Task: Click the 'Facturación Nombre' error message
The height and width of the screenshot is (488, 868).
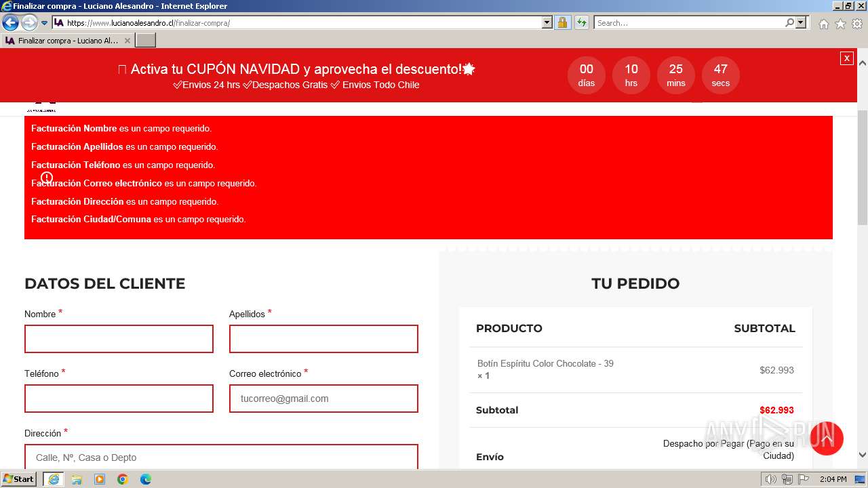Action: (x=121, y=128)
